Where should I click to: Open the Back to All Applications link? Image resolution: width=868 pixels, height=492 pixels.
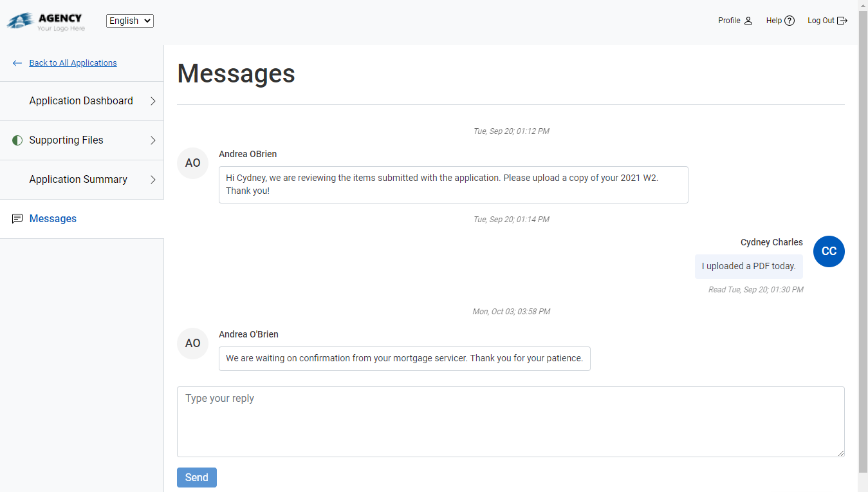click(x=73, y=62)
